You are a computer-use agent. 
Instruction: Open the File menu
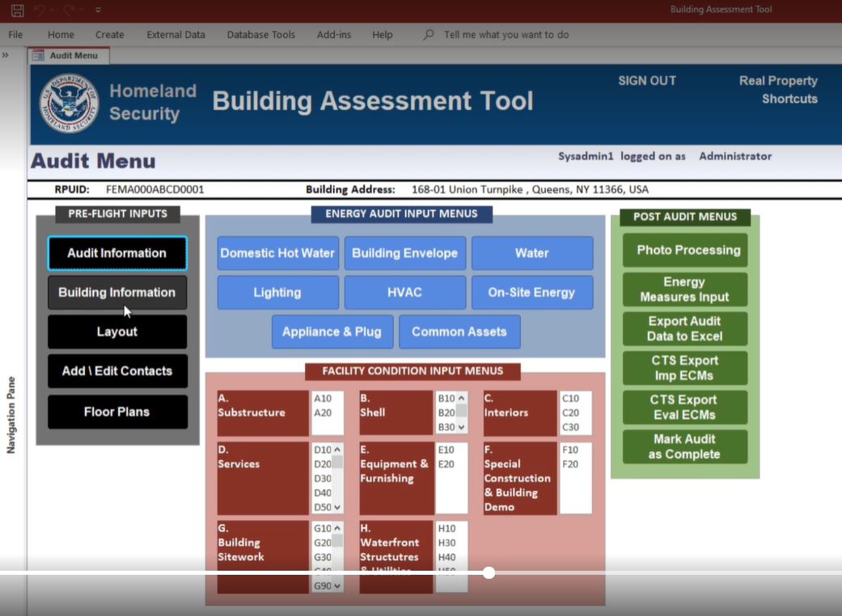click(15, 35)
